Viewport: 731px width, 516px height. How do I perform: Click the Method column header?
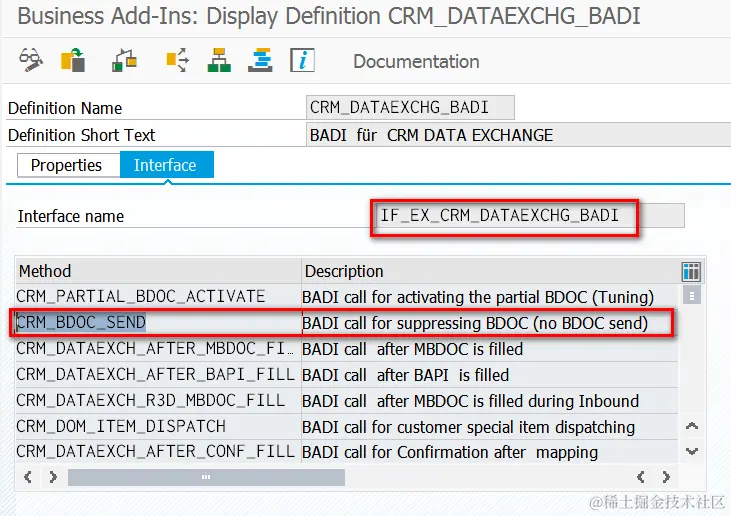pos(158,271)
